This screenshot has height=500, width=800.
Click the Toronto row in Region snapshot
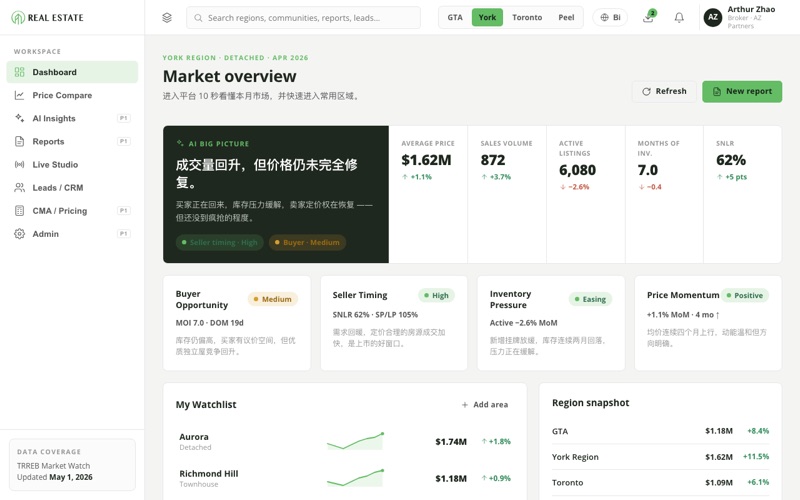[660, 482]
